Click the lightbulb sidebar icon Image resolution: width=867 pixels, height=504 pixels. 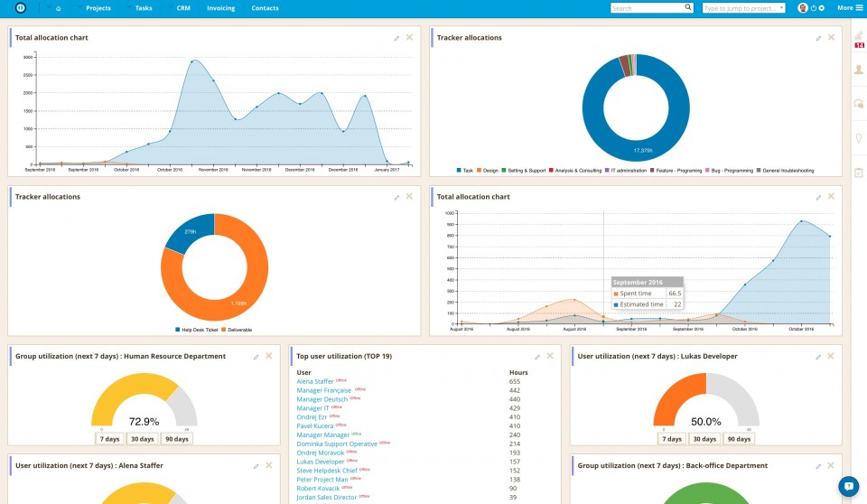859,138
